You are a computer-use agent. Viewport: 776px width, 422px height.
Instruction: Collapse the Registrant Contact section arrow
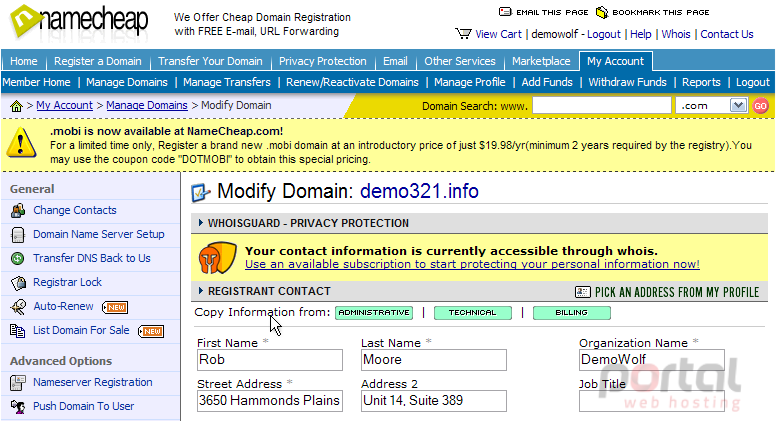click(x=200, y=291)
